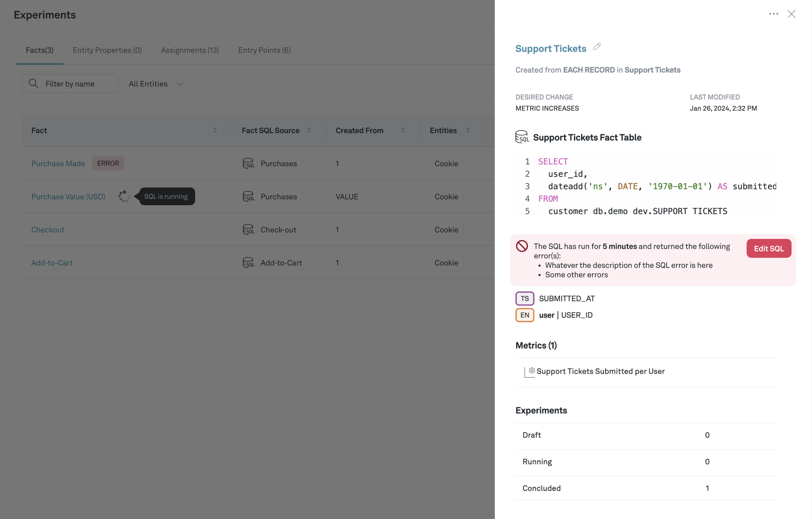Click the pencil edit icon beside Support Tickets
This screenshot has height=519, width=812.
pyautogui.click(x=597, y=47)
